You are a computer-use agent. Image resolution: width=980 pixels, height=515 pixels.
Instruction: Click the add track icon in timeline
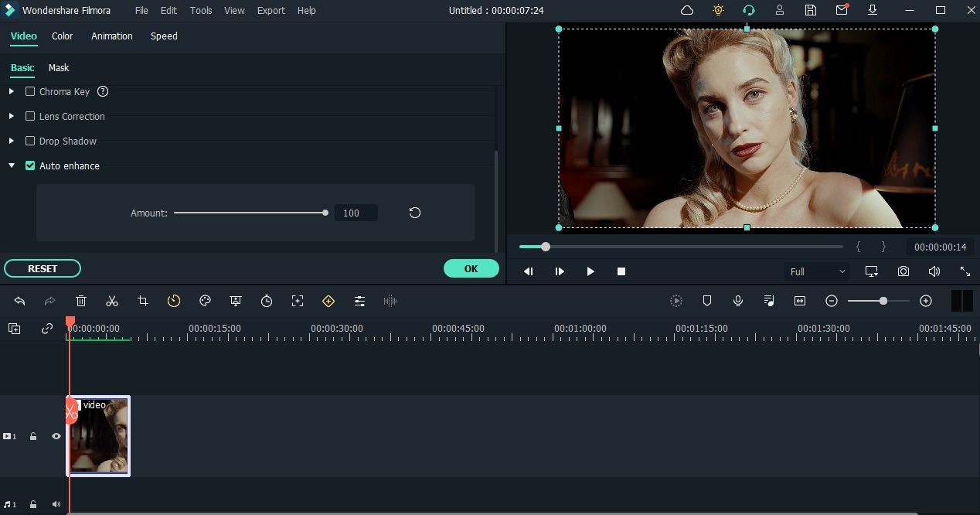point(14,329)
